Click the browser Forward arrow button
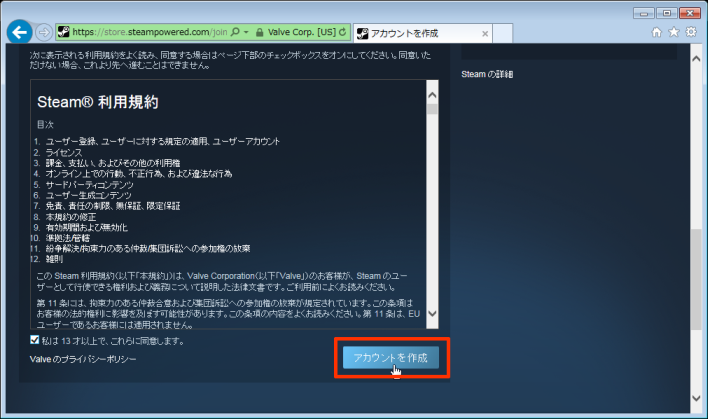This screenshot has height=419, width=708. pyautogui.click(x=44, y=32)
